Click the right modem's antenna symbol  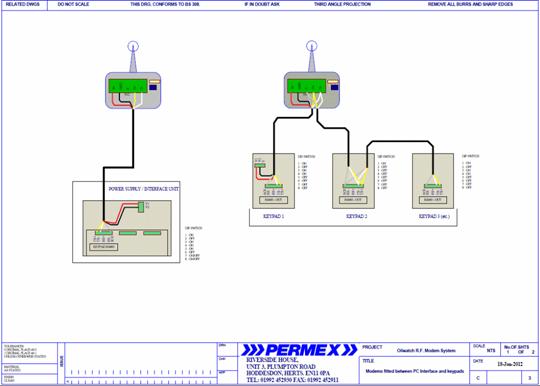coord(312,56)
